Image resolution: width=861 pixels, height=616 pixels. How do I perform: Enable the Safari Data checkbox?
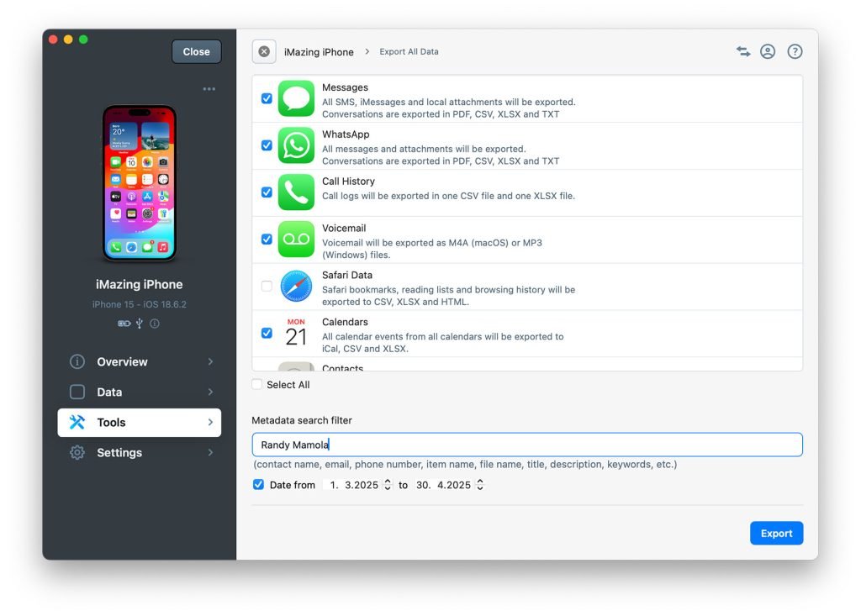[267, 287]
